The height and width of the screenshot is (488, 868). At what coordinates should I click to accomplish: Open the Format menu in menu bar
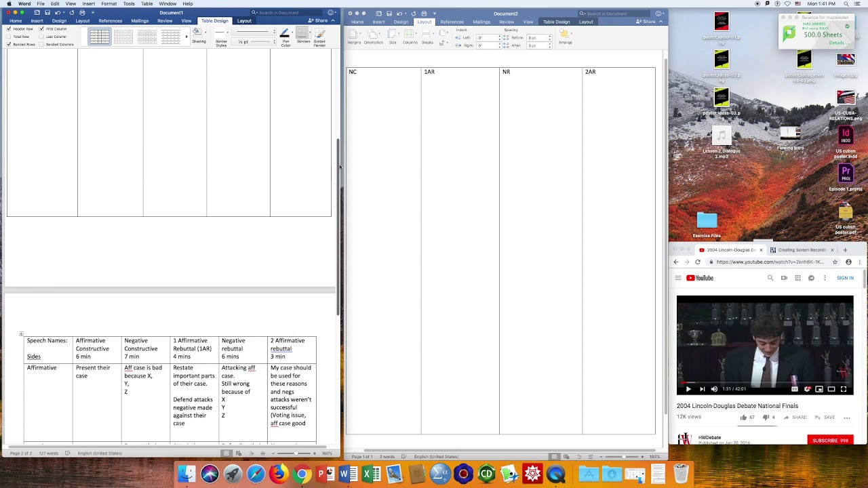tap(108, 3)
